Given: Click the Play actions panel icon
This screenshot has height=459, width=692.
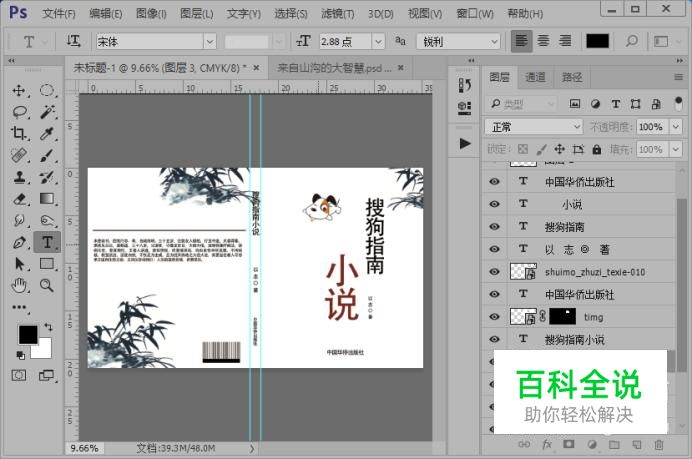Looking at the screenshot, I should click(x=464, y=143).
